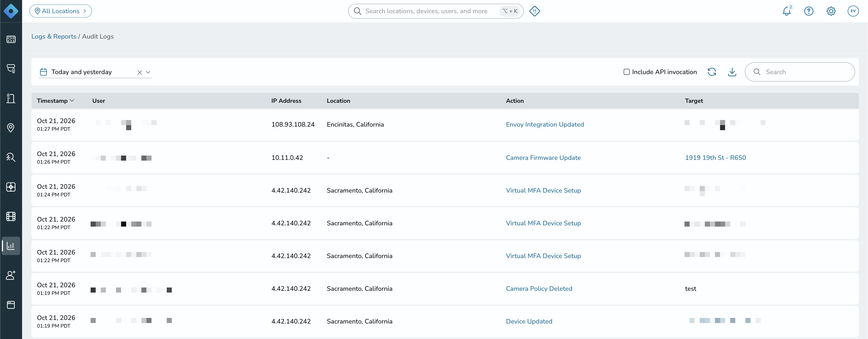Download the audit logs

(x=732, y=72)
